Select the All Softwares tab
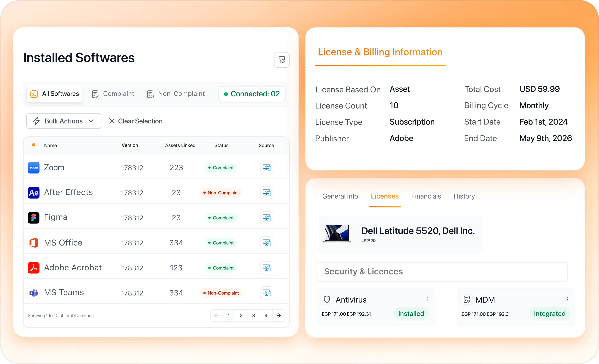This screenshot has height=364, width=599. coord(55,94)
